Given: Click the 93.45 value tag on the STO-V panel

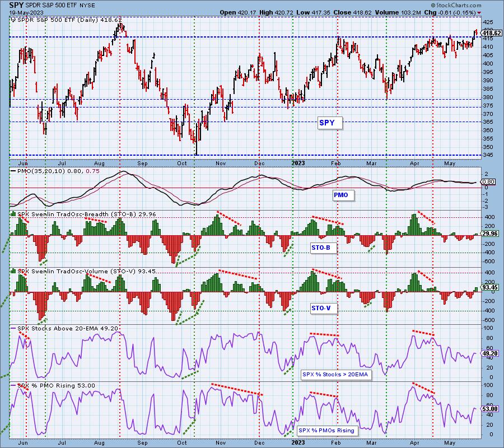Looking at the screenshot, I should point(490,287).
